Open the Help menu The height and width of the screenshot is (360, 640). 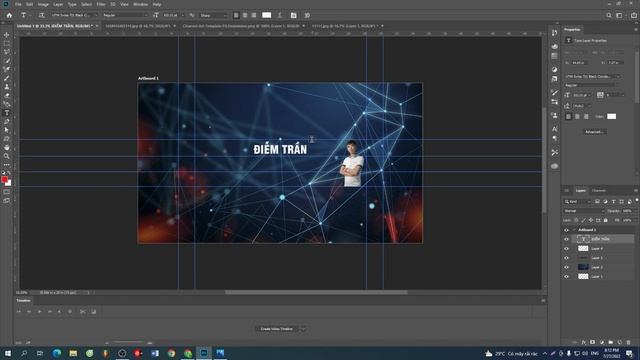coord(157,4)
